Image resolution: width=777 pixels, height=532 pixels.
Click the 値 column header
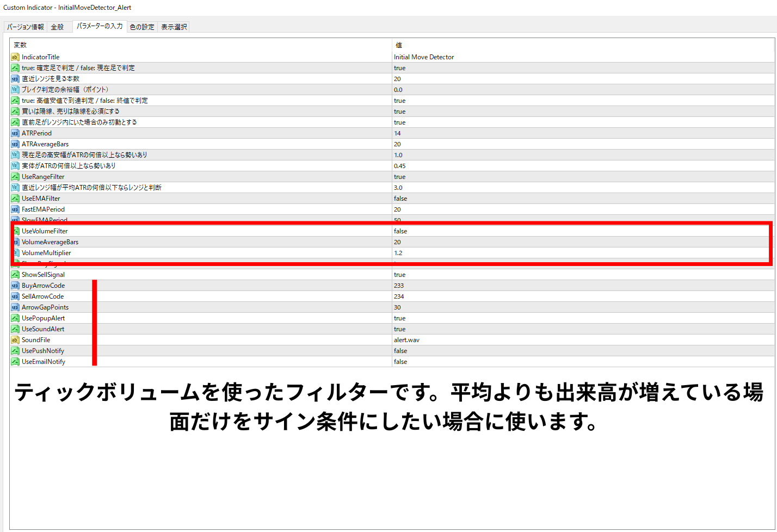click(398, 45)
